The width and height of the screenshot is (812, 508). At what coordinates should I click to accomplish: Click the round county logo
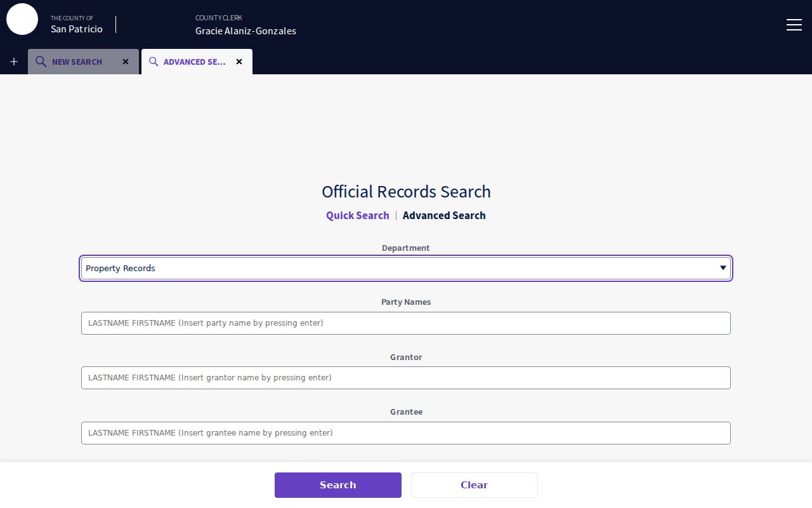(22, 19)
